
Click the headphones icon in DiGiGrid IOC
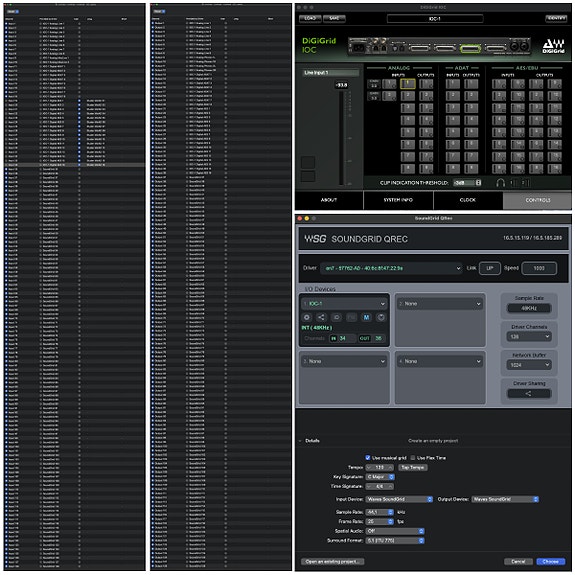[x=501, y=183]
